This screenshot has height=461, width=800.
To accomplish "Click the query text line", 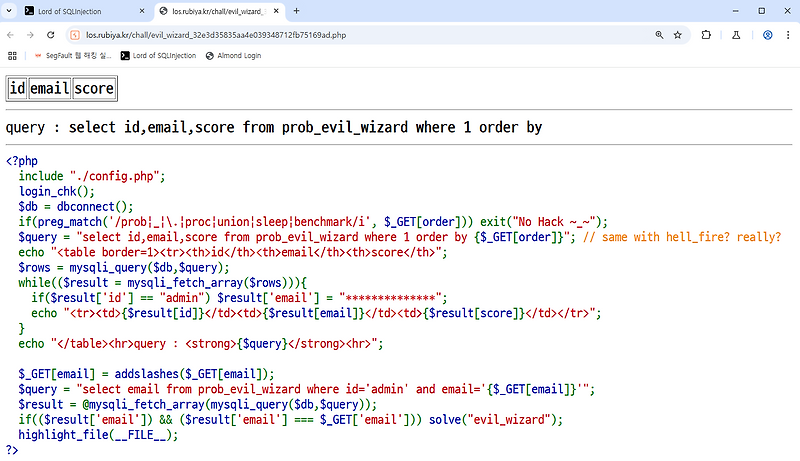I will (274, 127).
